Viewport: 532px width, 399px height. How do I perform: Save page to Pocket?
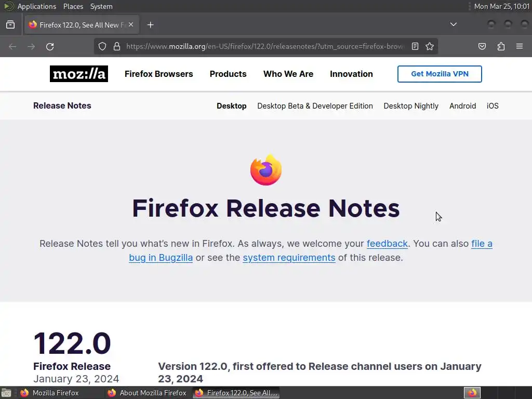pyautogui.click(x=482, y=46)
